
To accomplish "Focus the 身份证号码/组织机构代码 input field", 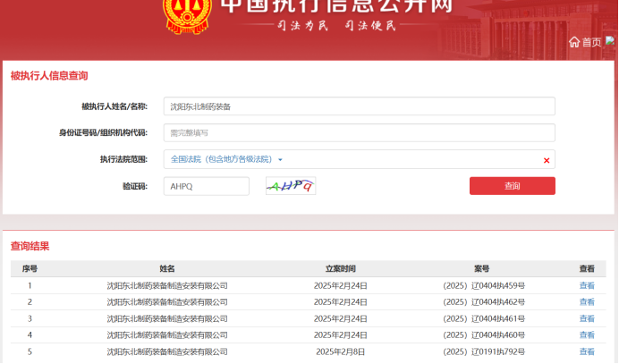I will pyautogui.click(x=360, y=132).
